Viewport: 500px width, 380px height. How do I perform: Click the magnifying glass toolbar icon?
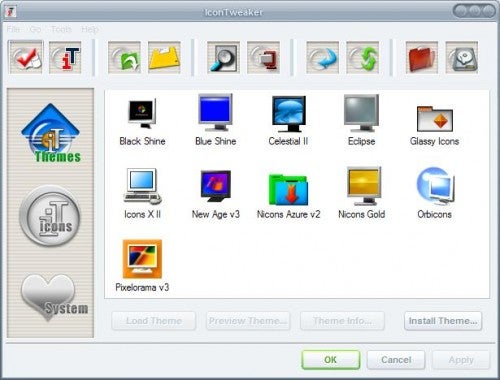click(223, 57)
